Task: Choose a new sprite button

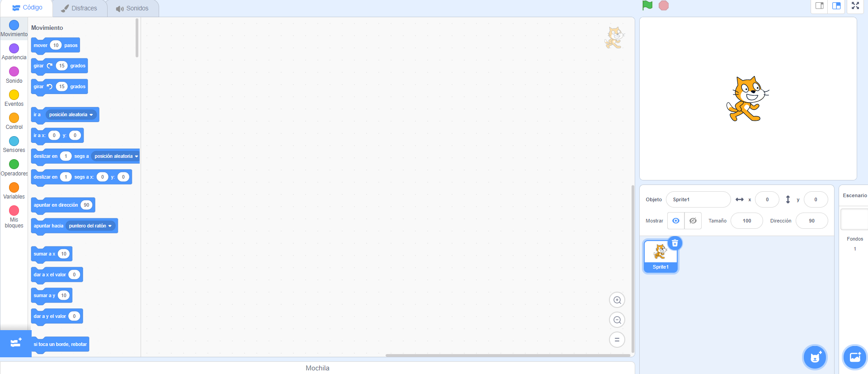Action: pyautogui.click(x=815, y=357)
